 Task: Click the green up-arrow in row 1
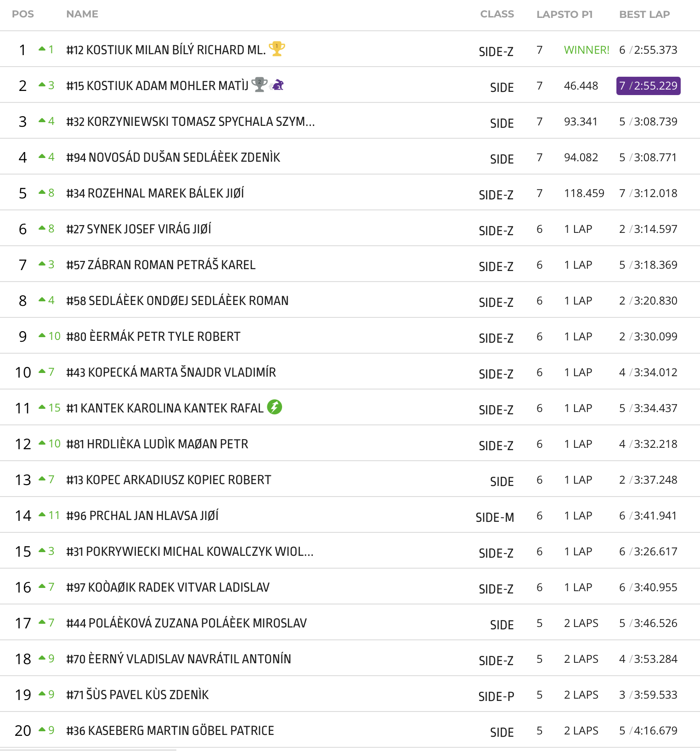pyautogui.click(x=42, y=49)
